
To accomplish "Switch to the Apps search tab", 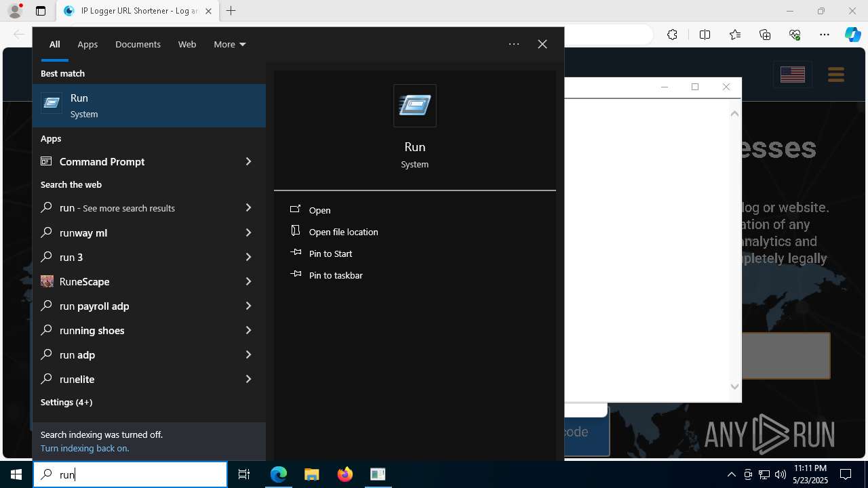I will tap(87, 44).
